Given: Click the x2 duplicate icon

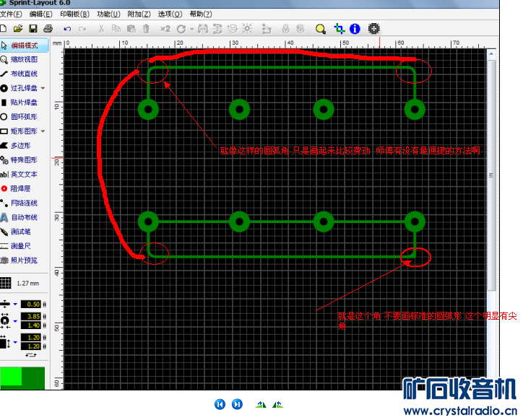Looking at the screenshot, I should pos(165,29).
